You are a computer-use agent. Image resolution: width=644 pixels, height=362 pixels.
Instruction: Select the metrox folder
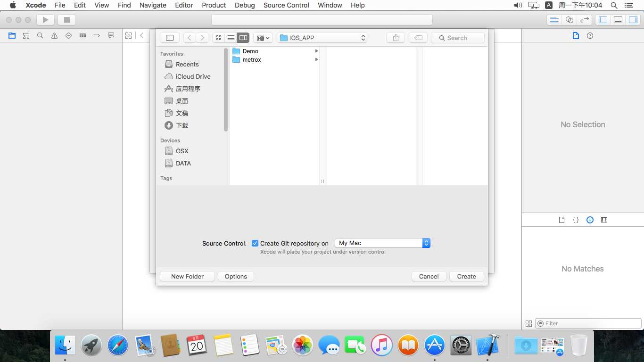275,60
